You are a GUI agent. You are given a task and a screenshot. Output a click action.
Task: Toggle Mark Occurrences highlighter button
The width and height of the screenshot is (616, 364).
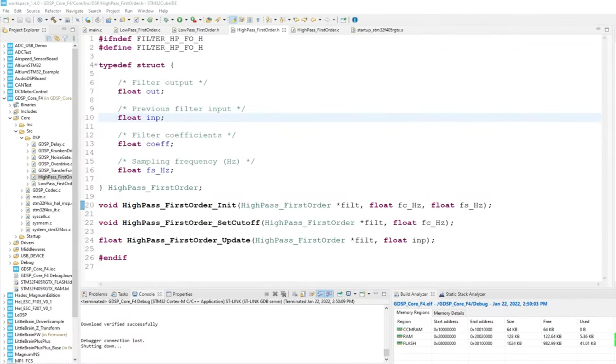tap(233, 20)
